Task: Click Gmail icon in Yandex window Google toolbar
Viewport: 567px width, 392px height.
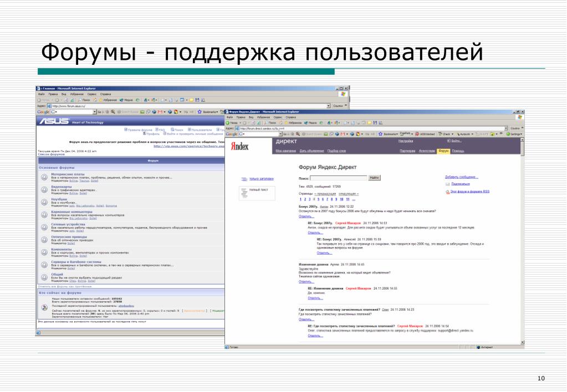Action: [x=343, y=134]
